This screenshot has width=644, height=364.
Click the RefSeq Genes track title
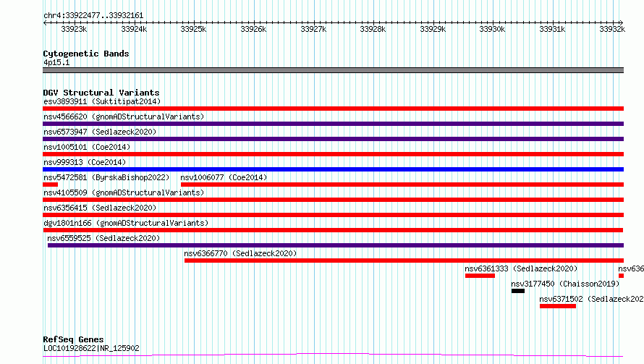pos(73,339)
